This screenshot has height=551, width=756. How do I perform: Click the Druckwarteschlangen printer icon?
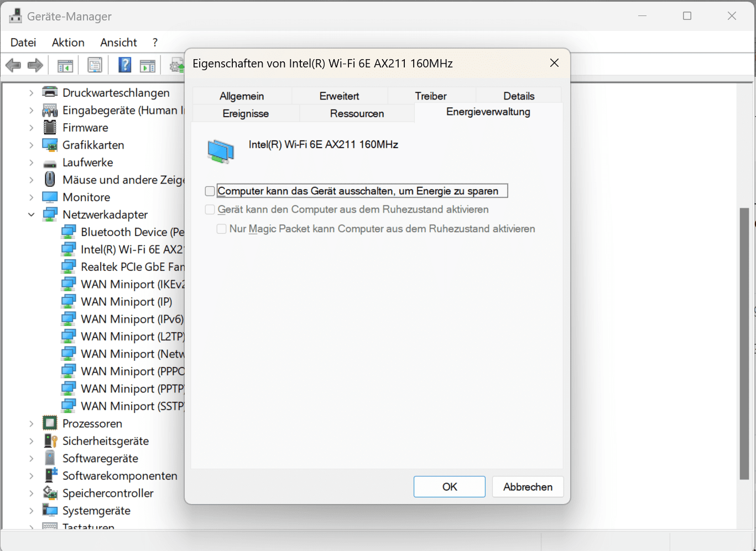(x=50, y=92)
